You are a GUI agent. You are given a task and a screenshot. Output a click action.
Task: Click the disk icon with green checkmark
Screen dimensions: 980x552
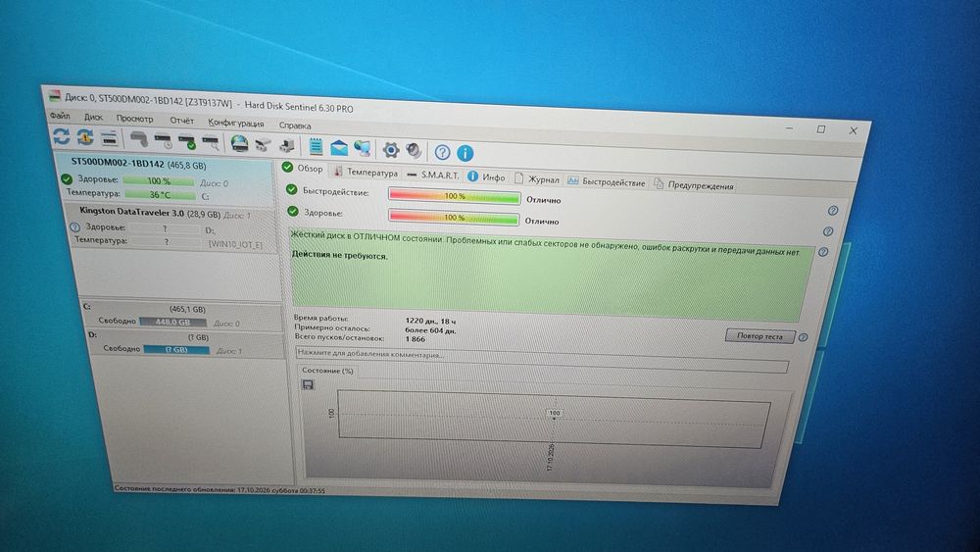pos(187,142)
